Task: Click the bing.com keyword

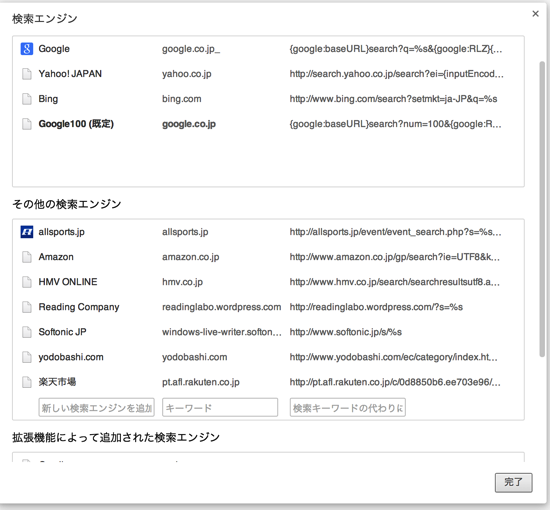Action: point(182,99)
